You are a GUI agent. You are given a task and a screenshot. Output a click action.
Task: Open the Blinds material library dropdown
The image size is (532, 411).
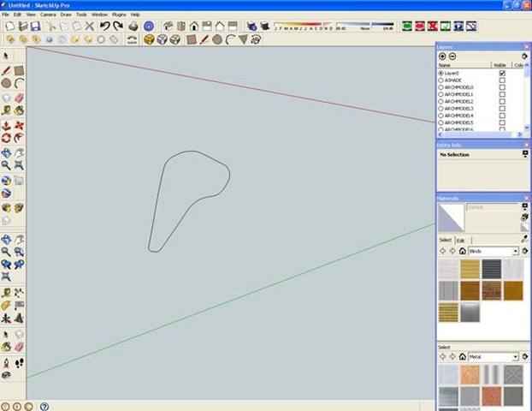(494, 251)
